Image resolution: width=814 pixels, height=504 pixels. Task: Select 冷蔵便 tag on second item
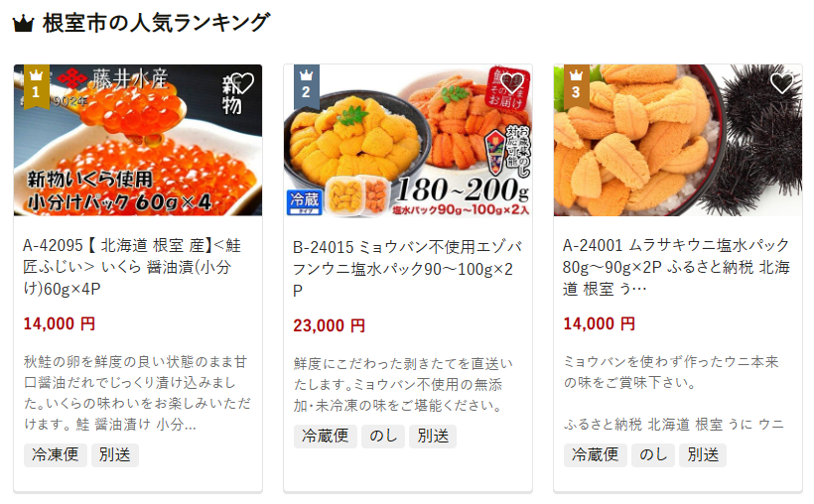pos(326,436)
